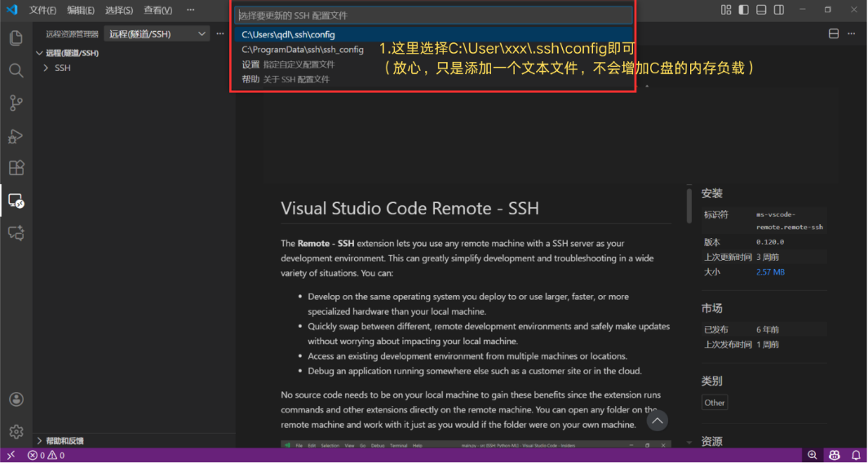868x463 pixels.
Task: Open the Chat view icon in activity bar
Action: point(16,233)
